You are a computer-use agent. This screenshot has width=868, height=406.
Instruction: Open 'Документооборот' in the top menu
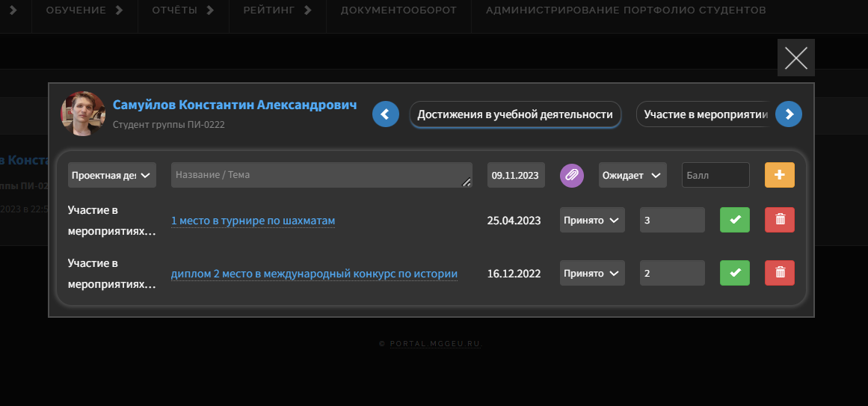point(398,10)
